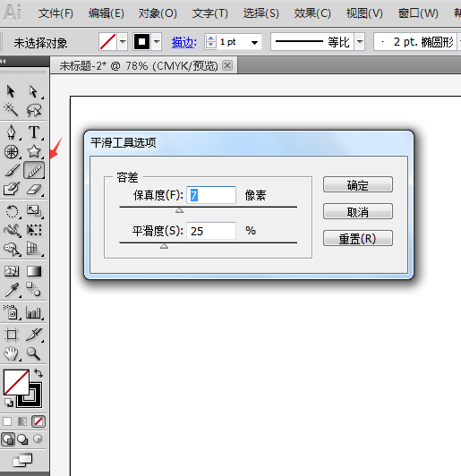Confirm dialog with 确定 button
The width and height of the screenshot is (461, 476).
click(x=358, y=184)
